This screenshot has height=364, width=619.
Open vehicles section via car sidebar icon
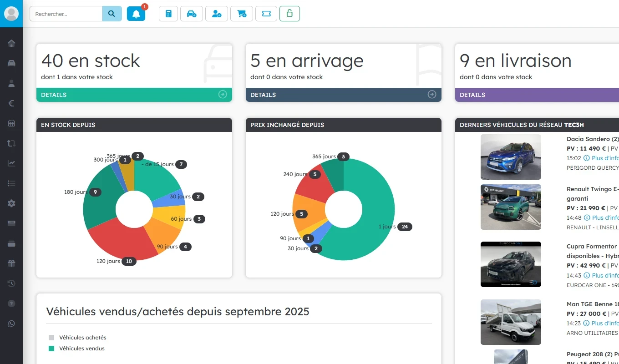click(x=11, y=63)
